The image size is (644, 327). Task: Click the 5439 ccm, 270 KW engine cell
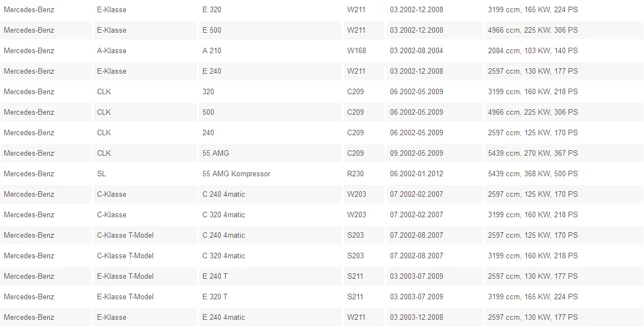click(x=564, y=153)
